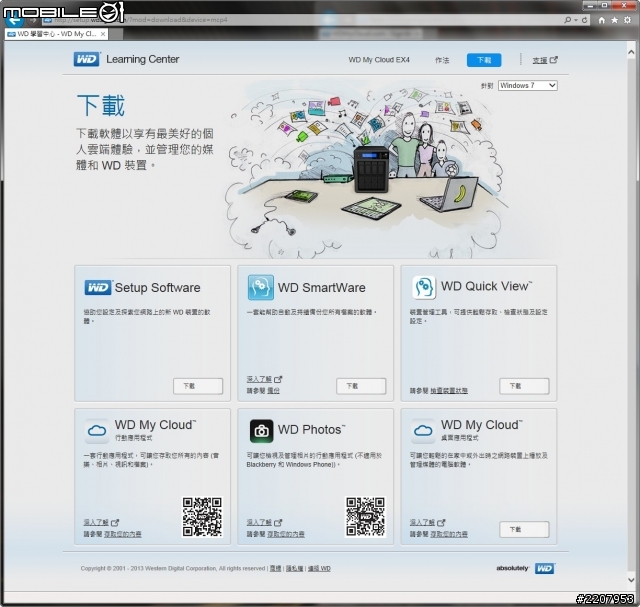Open the footer link ending in WD
640x607 pixels.
click(x=319, y=568)
